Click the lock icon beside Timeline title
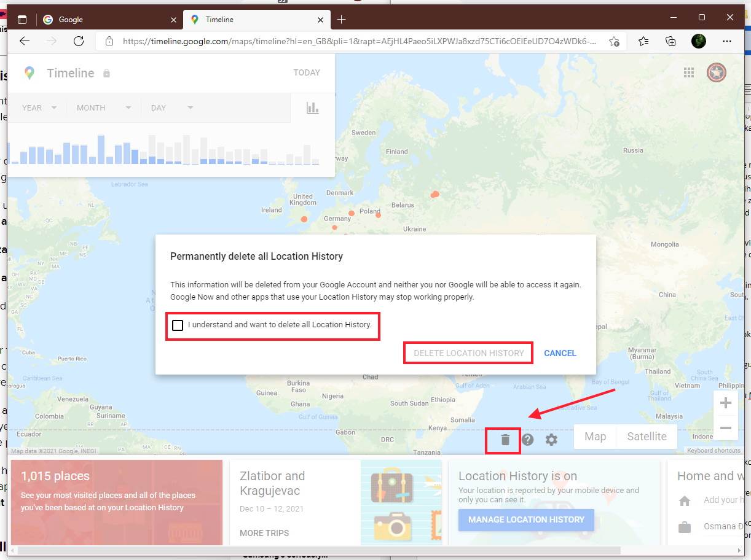The width and height of the screenshot is (751, 560). coord(106,73)
